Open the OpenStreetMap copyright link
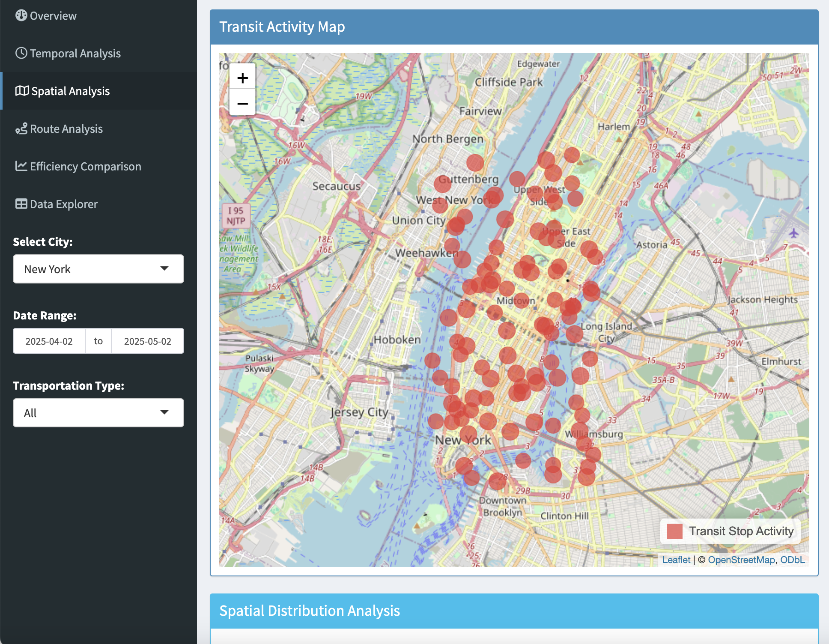 (741, 560)
